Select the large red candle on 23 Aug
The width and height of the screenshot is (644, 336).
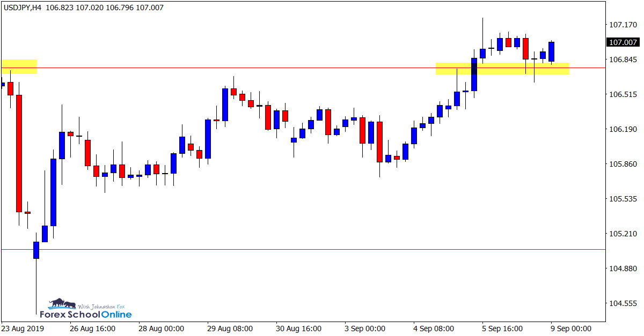tap(19, 153)
